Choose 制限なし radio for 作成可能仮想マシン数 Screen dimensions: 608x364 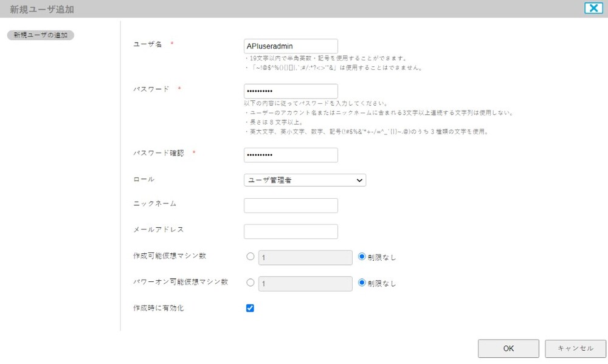pos(362,256)
